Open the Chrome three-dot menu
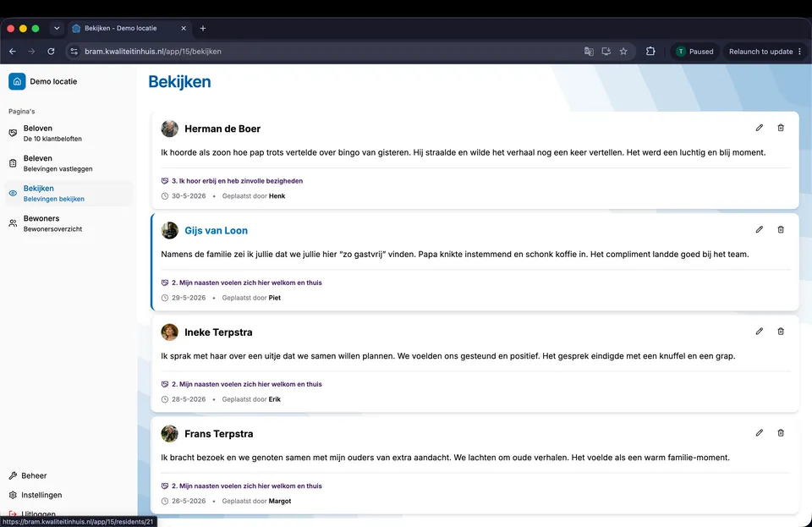Screen dimensions: 812x527 click(799, 52)
